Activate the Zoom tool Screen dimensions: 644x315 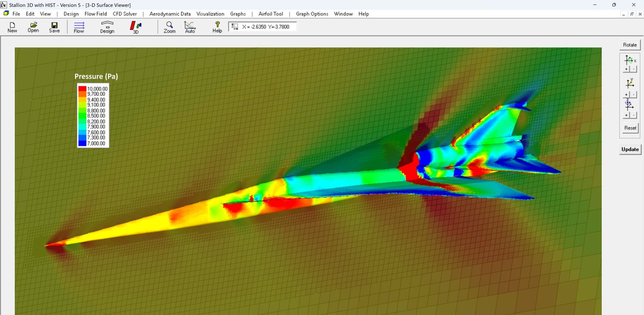[x=169, y=26]
